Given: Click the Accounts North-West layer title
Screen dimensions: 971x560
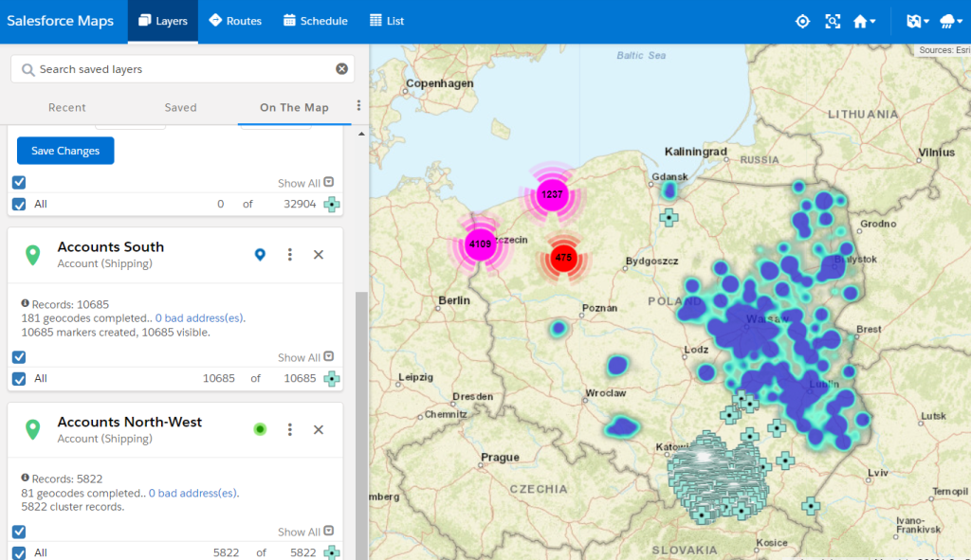Looking at the screenshot, I should pyautogui.click(x=129, y=422).
